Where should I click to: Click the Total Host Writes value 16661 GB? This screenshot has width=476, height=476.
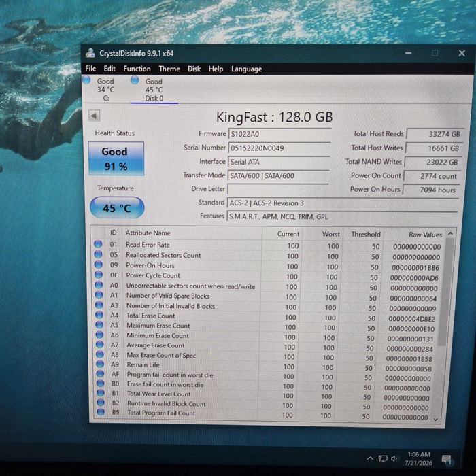[434, 148]
